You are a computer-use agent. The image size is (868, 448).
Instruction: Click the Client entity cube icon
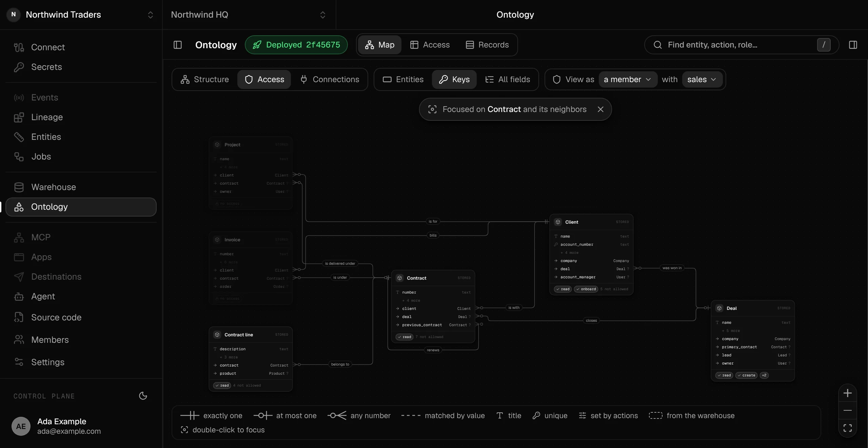click(558, 222)
